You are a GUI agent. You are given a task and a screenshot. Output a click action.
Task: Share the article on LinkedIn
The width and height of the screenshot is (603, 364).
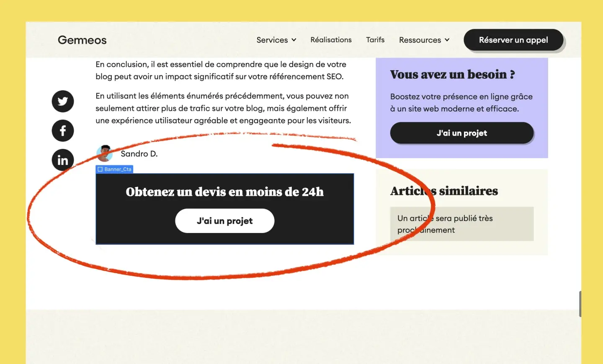tap(63, 160)
